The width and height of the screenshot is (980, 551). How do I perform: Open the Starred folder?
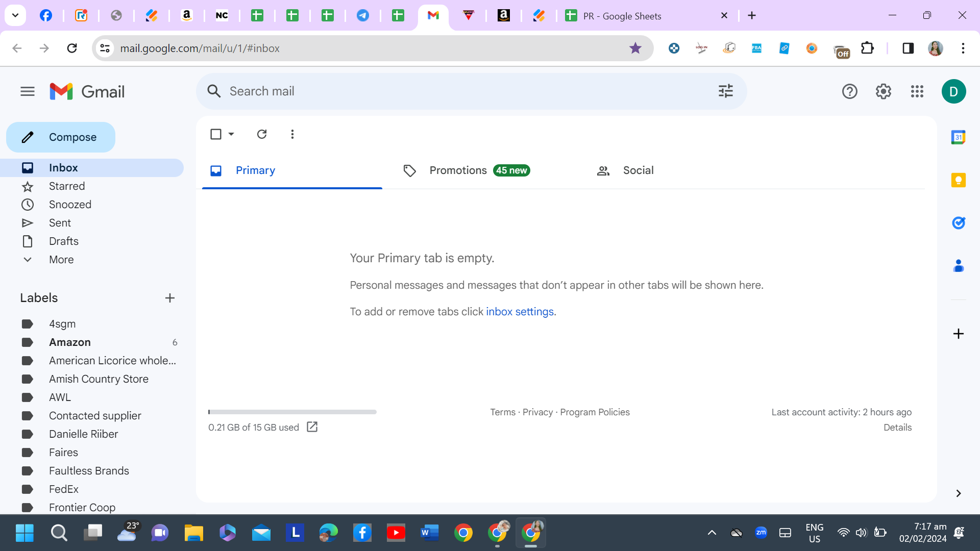click(x=92, y=186)
